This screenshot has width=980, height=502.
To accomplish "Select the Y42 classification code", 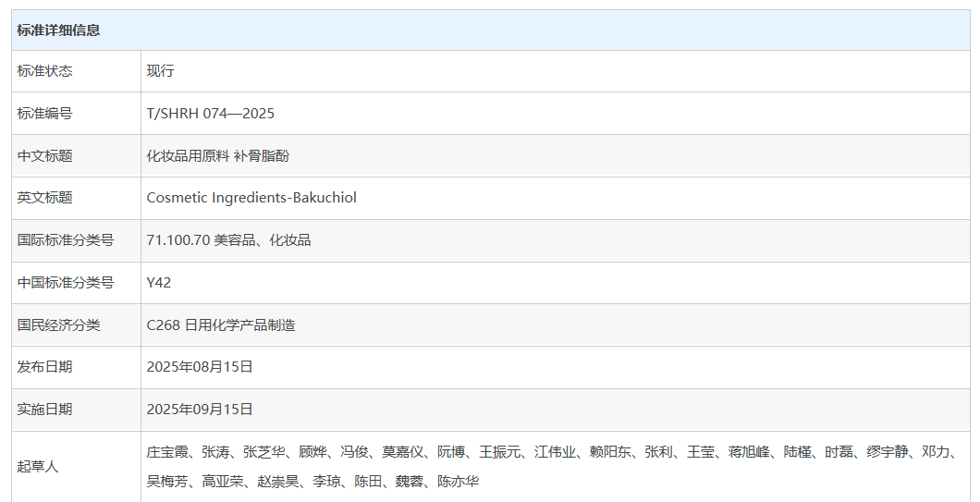I will 158,283.
